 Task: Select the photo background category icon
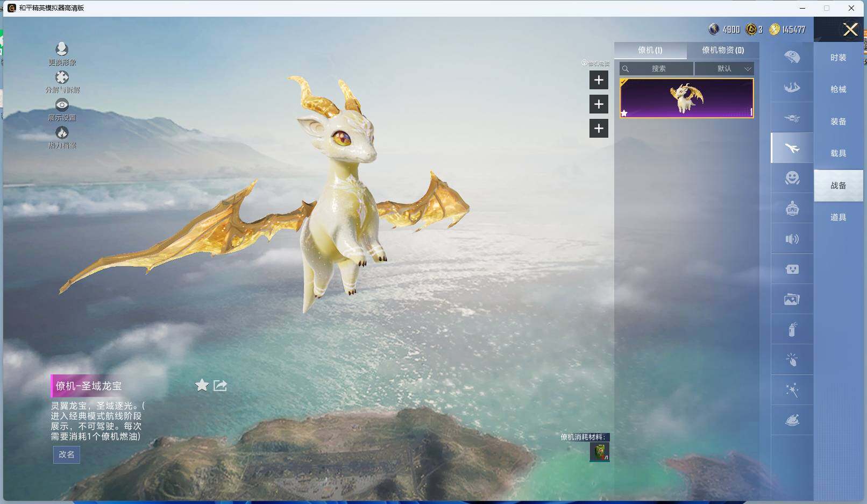pos(792,299)
